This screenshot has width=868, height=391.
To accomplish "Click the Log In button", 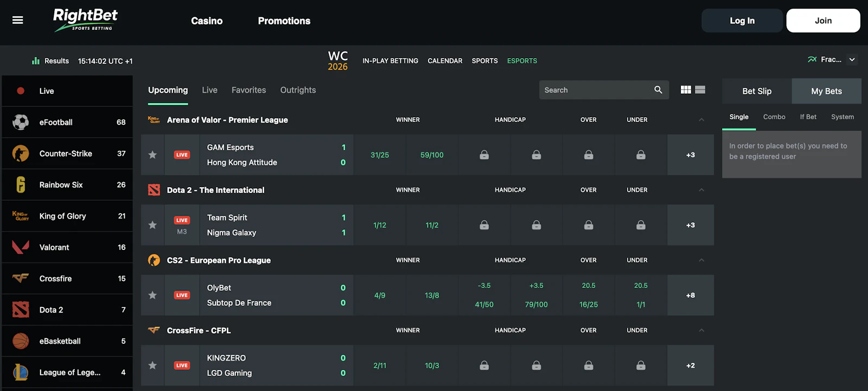I will [x=742, y=21].
